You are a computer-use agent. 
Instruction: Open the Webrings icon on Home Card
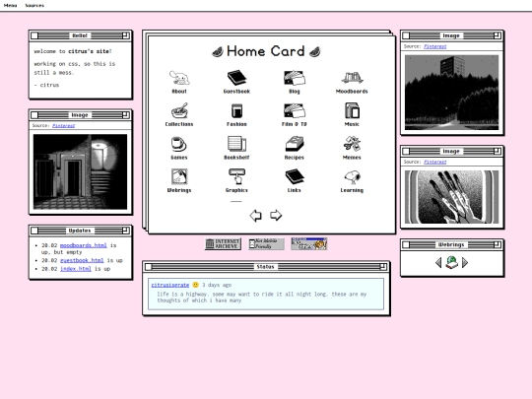point(179,176)
